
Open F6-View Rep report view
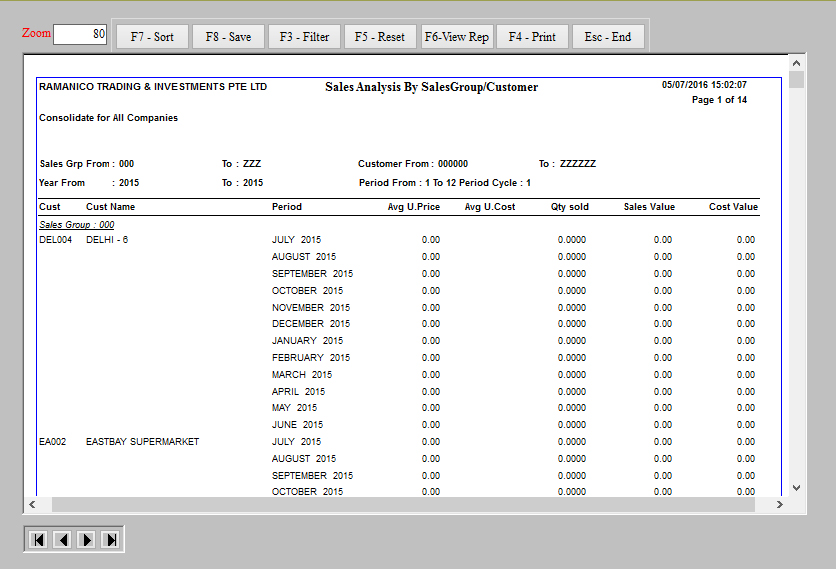click(x=456, y=37)
